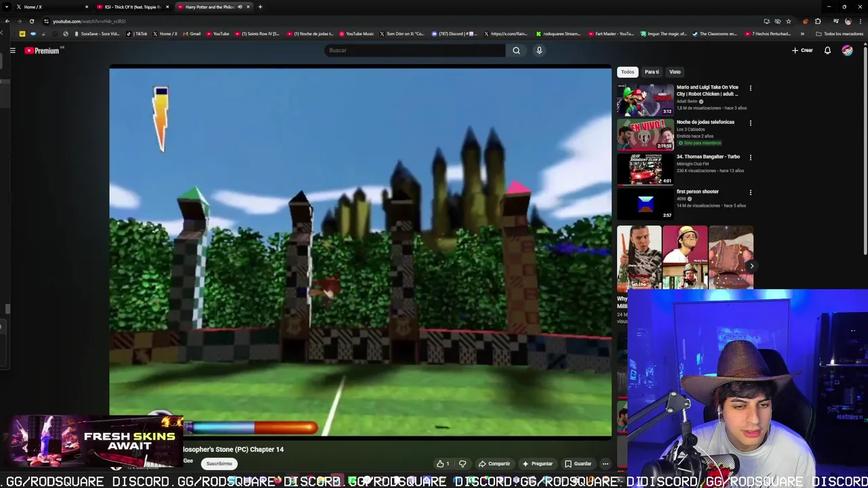Click the video player to pause

pos(360,251)
